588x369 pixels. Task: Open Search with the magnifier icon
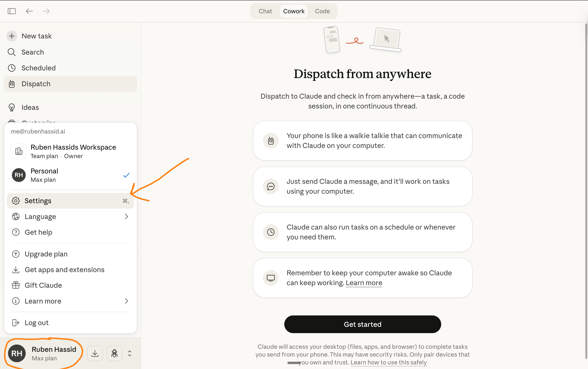12,52
